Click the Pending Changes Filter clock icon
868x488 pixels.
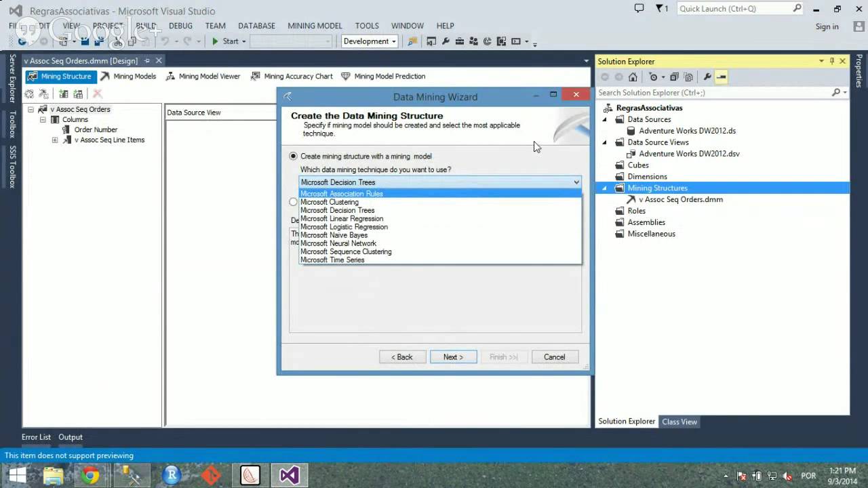click(654, 77)
